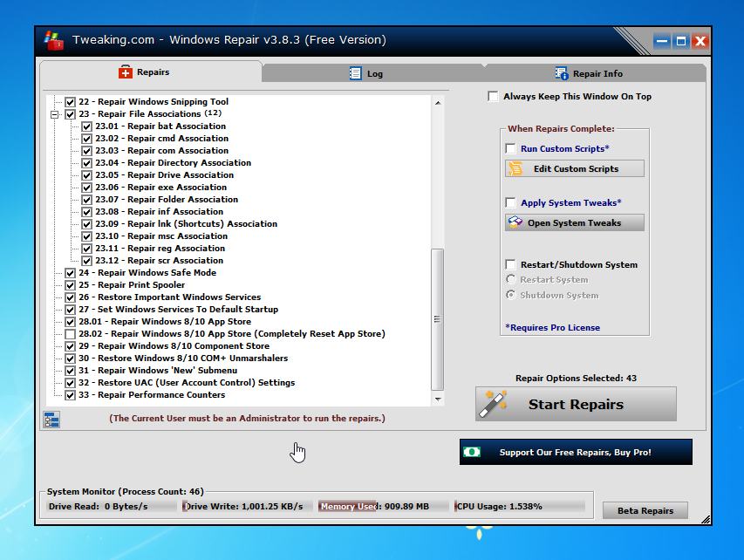Click the Log tab document icon
Viewport: 744px width, 560px height.
[x=355, y=73]
